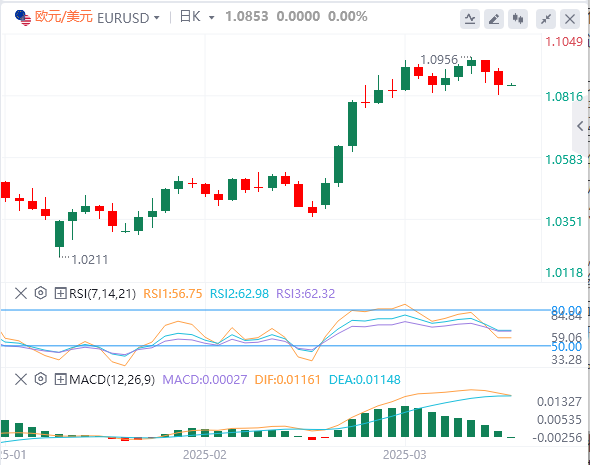590x465 pixels.
Task: Expand the MACD indicator panel
Action: pyautogui.click(x=61, y=379)
